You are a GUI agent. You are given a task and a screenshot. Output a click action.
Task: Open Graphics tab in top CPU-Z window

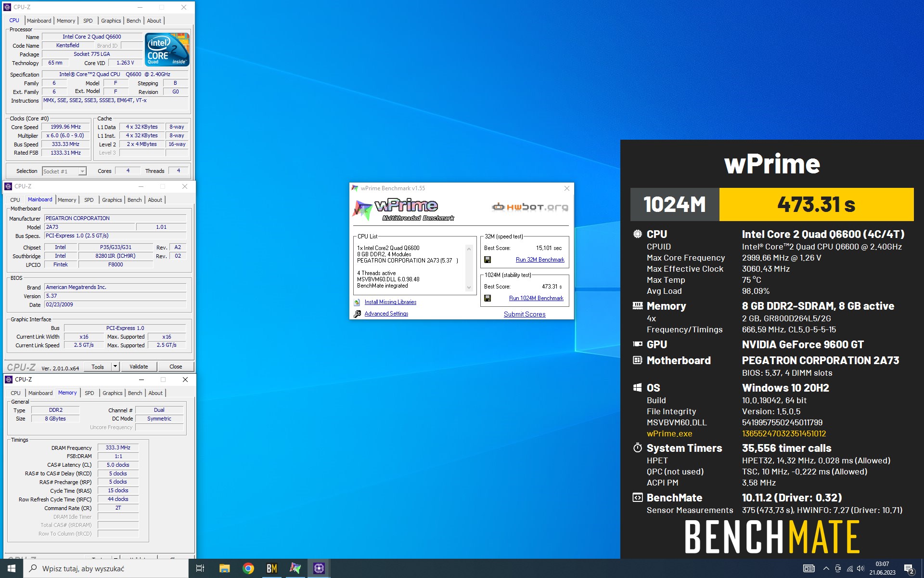[111, 21]
